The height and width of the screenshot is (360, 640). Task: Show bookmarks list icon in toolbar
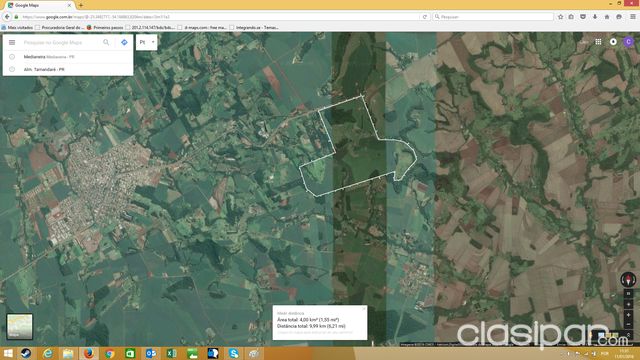(571, 17)
